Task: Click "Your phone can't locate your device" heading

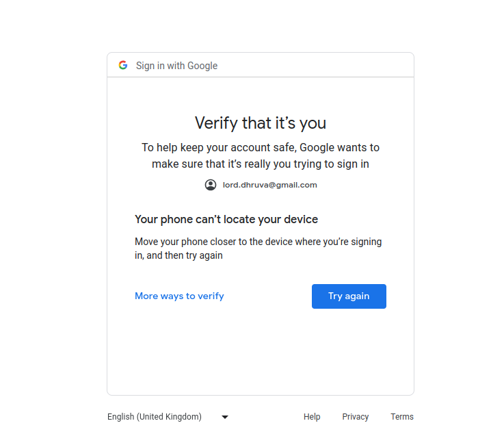Action: [226, 220]
